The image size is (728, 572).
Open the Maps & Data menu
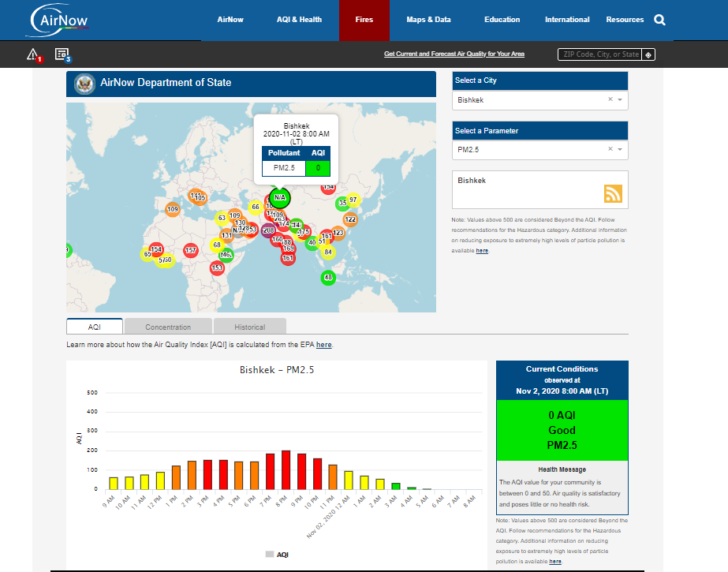tap(428, 20)
